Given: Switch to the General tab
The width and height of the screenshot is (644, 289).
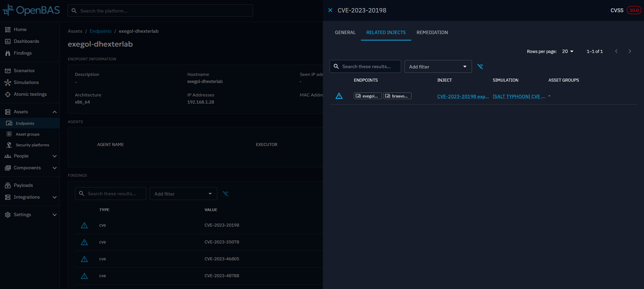Looking at the screenshot, I should coord(345,33).
